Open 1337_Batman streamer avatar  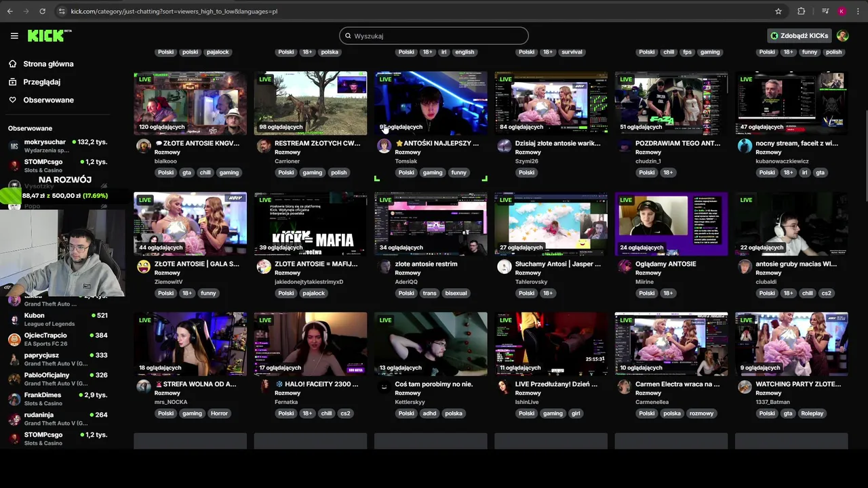[x=745, y=386]
